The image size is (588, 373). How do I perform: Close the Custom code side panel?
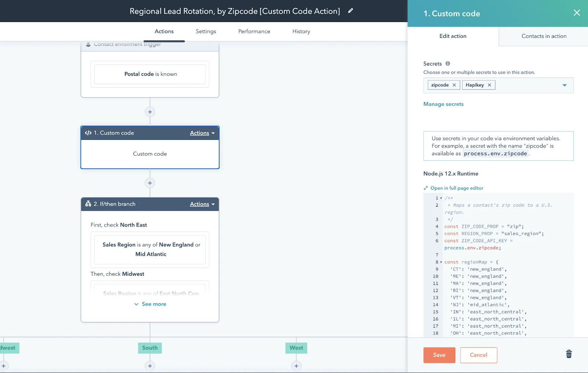click(577, 13)
